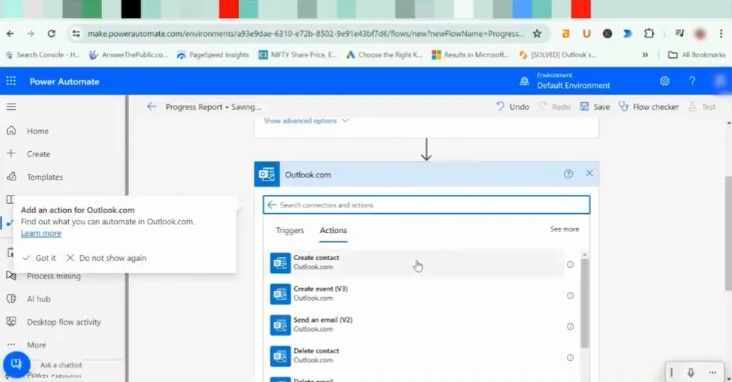Image resolution: width=732 pixels, height=382 pixels.
Task: Select the Create contact action
Action: click(x=415, y=262)
